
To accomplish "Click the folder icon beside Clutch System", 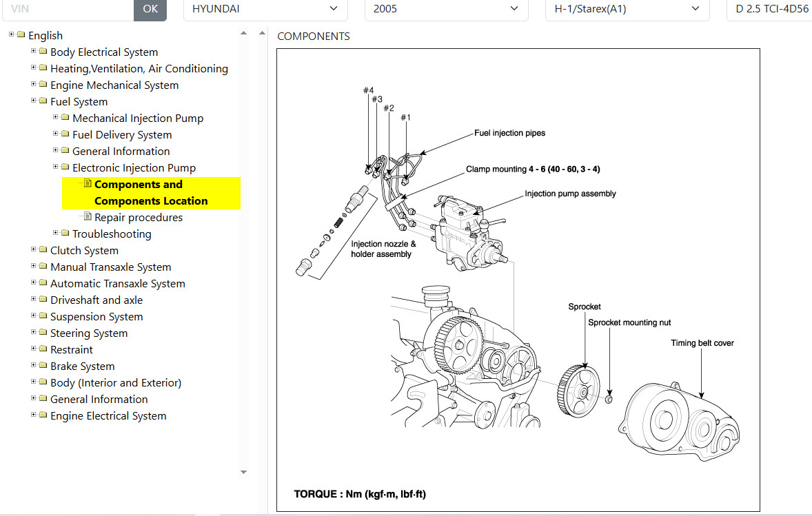I will tap(43, 250).
